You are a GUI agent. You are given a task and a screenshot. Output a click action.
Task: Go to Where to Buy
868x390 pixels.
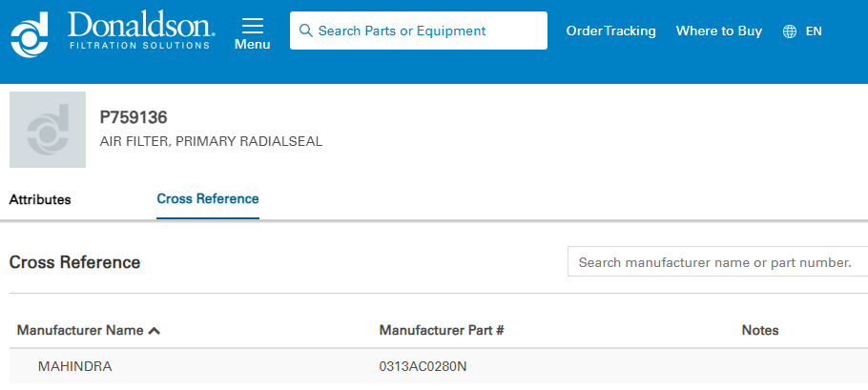(719, 31)
